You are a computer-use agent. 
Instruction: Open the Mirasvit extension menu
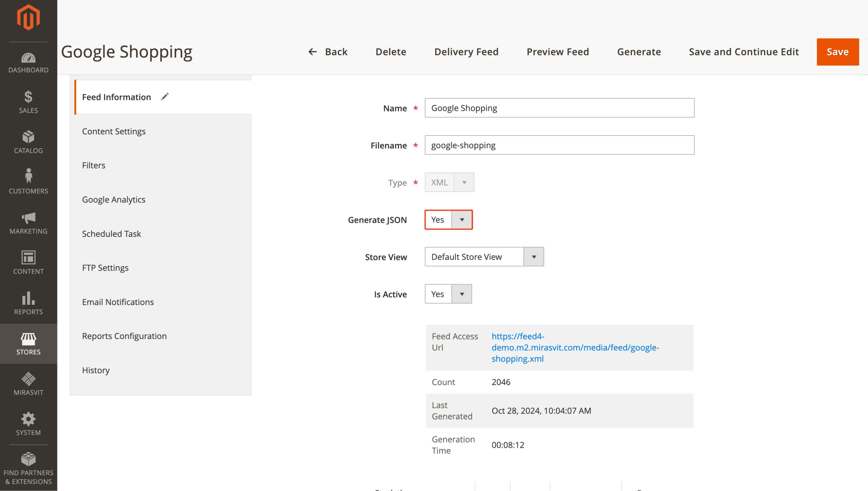click(28, 384)
